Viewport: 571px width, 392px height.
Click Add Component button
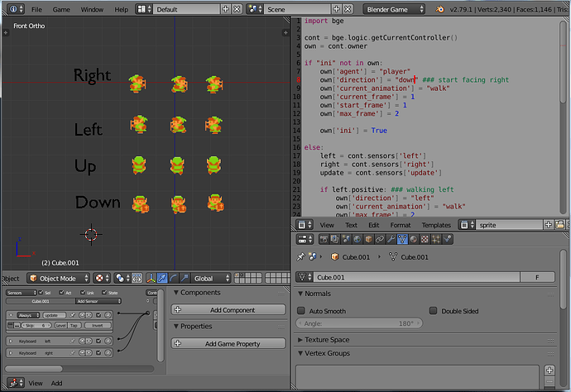pos(228,310)
